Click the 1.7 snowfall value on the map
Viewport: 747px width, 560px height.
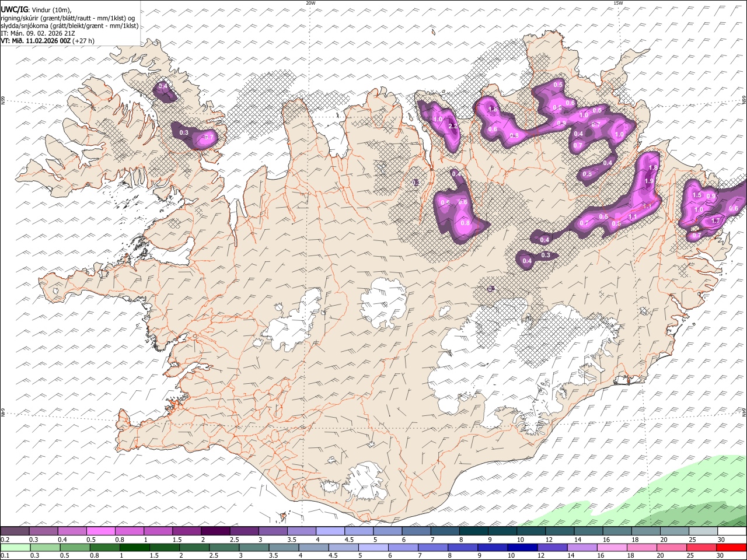click(715, 222)
